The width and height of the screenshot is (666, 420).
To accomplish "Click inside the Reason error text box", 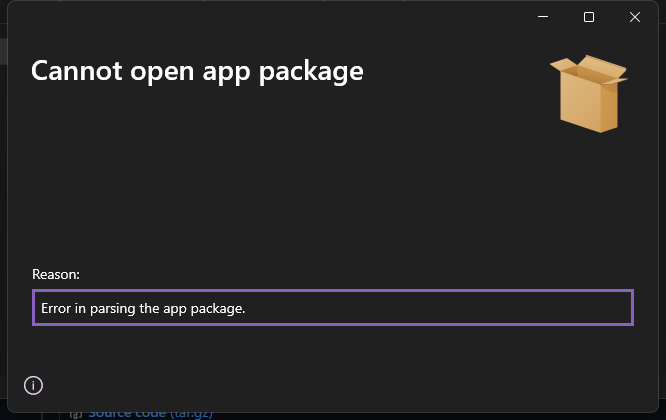I will click(332, 308).
